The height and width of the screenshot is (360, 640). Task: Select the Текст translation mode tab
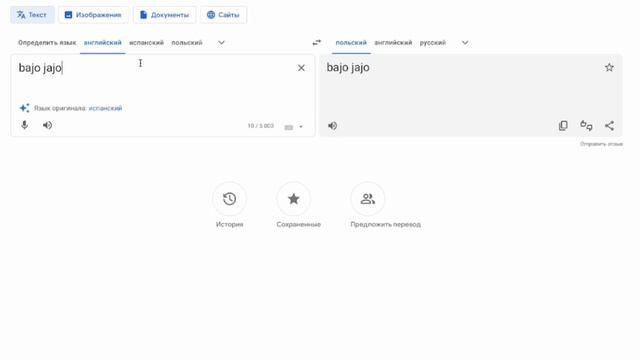tap(32, 15)
